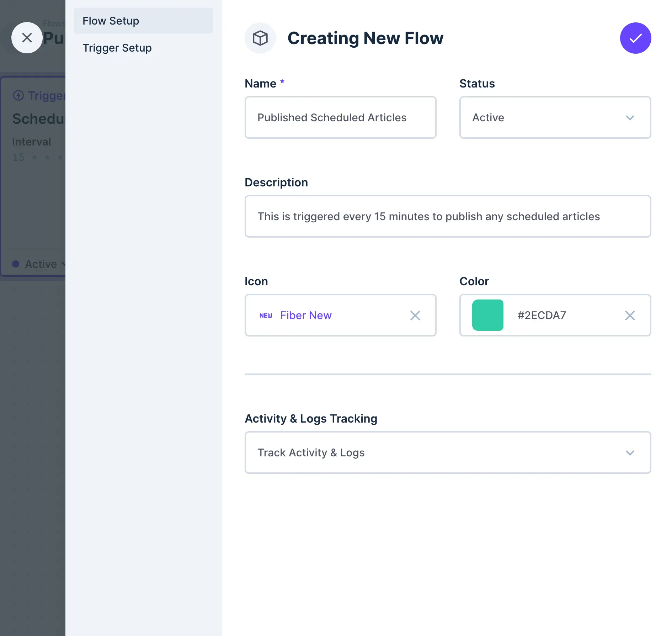Image resolution: width=672 pixels, height=636 pixels.
Task: Switch to Trigger Setup tab
Action: coord(117,48)
